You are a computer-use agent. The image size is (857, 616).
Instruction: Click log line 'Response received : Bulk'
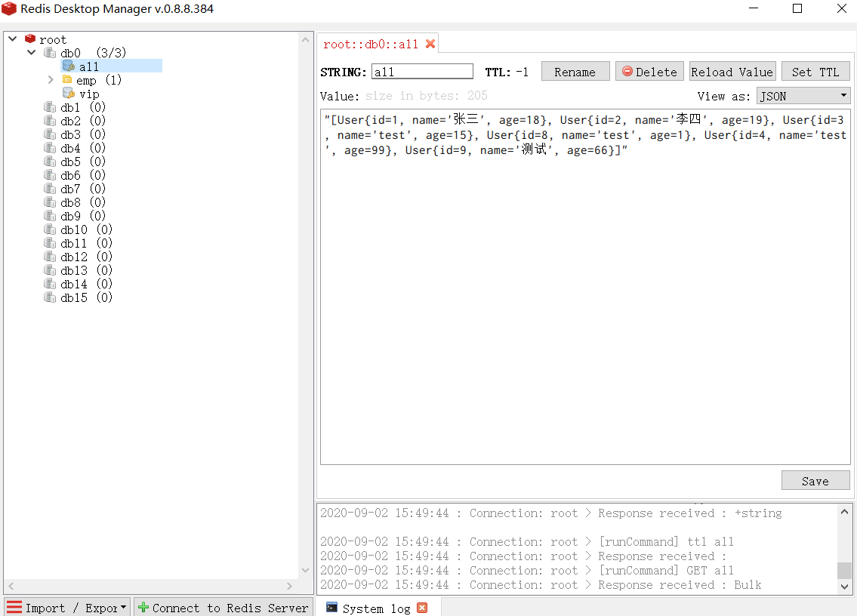click(x=680, y=585)
